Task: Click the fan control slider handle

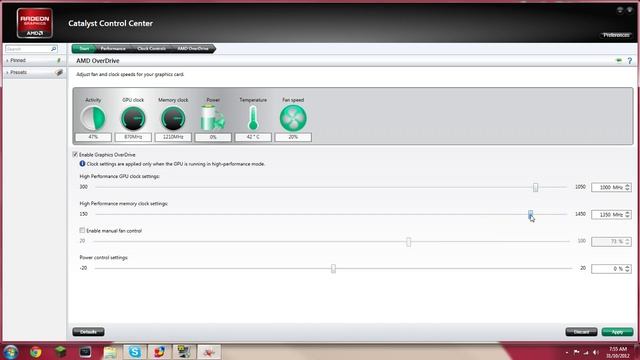Action: pos(409,241)
